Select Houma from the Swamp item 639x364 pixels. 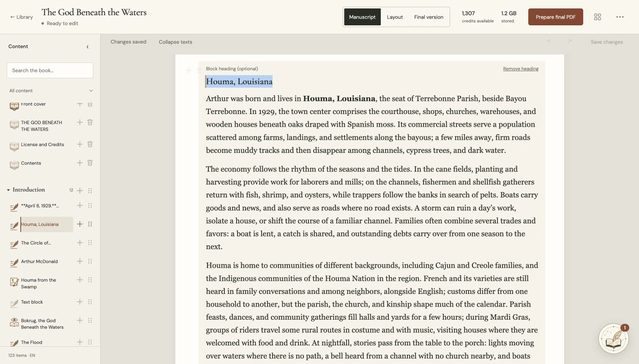point(38,283)
